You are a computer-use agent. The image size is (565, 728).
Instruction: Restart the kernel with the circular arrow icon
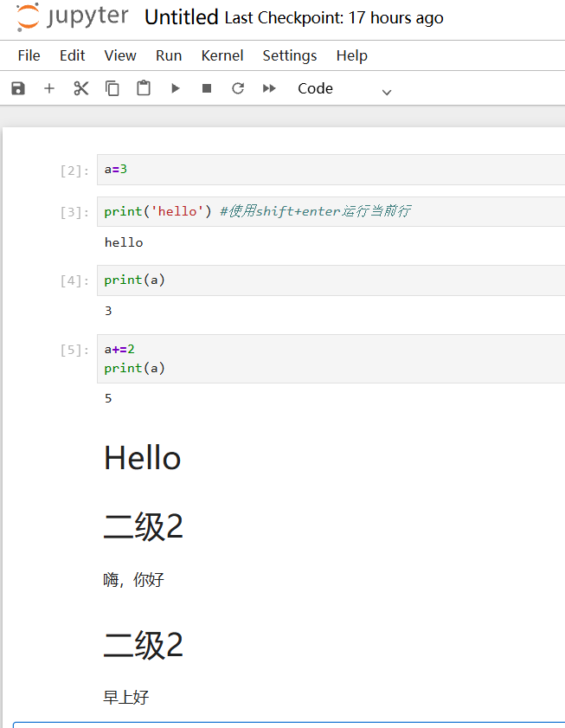click(x=238, y=88)
